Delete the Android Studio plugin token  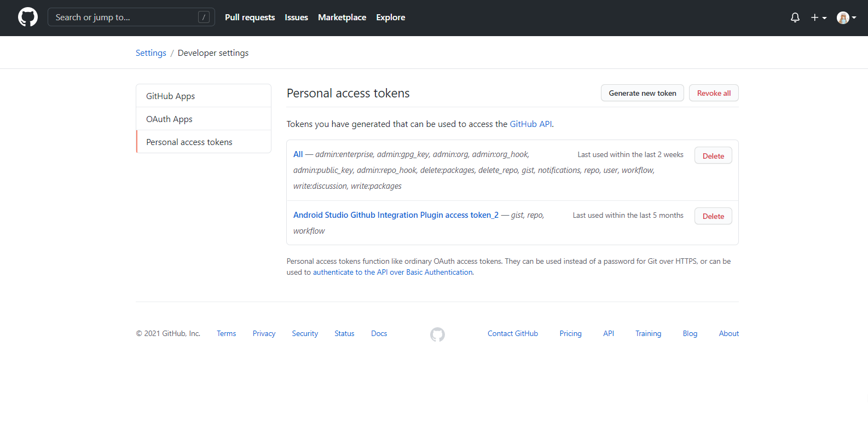713,216
